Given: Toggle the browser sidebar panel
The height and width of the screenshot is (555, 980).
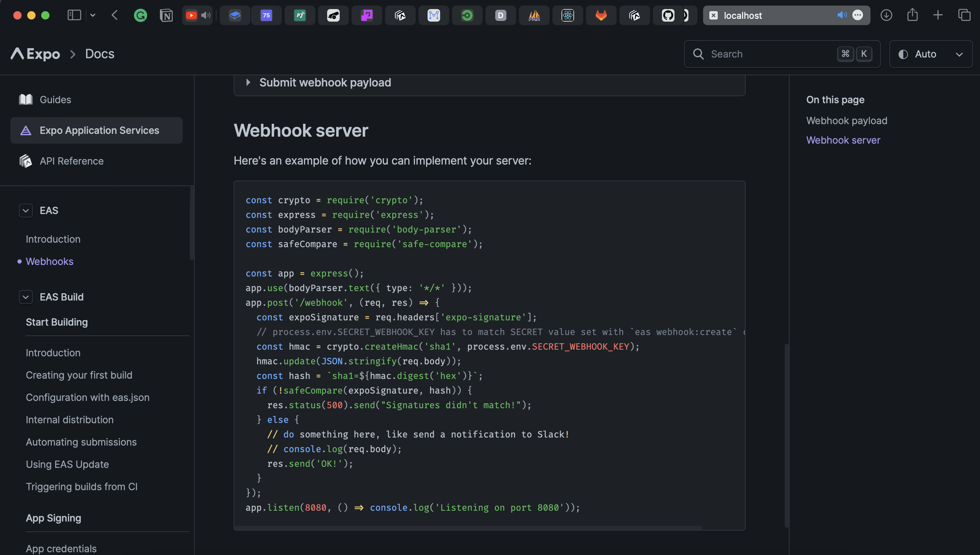Looking at the screenshot, I should point(74,15).
